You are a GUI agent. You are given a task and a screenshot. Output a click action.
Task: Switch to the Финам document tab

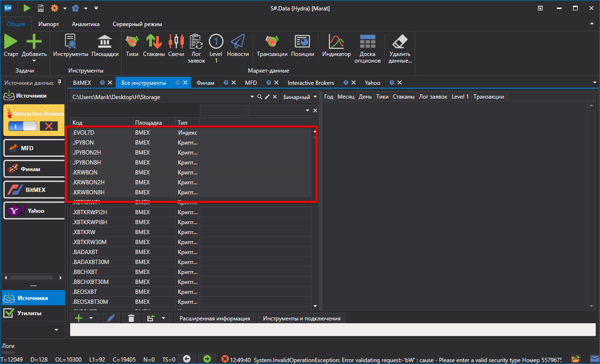coord(205,82)
